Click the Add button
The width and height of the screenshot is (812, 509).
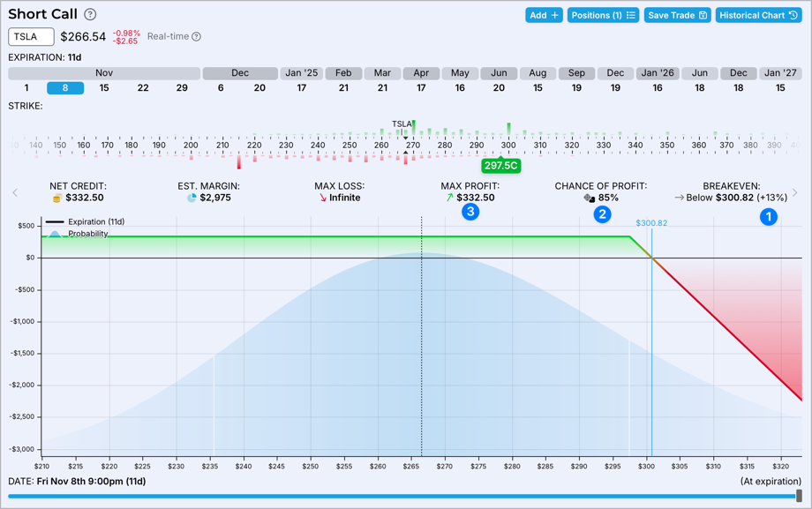pos(544,15)
